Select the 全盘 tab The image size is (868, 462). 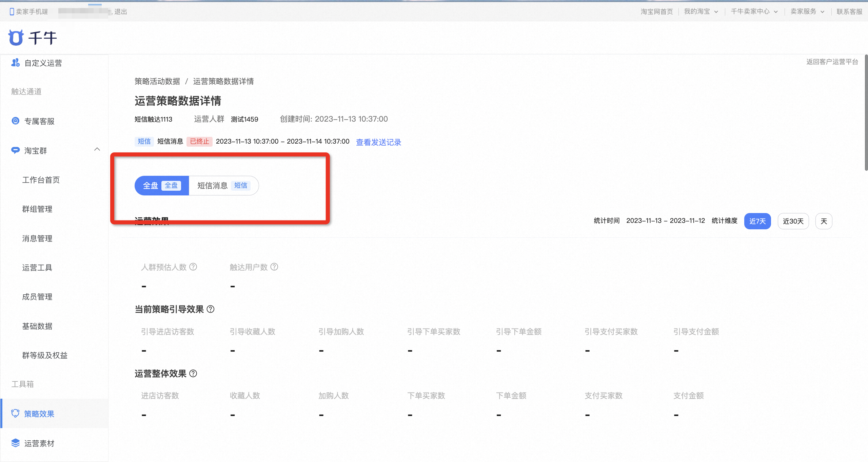(x=162, y=186)
